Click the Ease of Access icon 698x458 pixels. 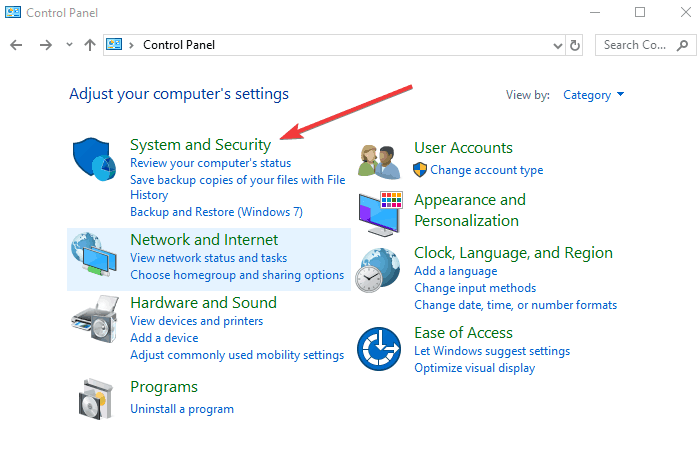point(379,349)
